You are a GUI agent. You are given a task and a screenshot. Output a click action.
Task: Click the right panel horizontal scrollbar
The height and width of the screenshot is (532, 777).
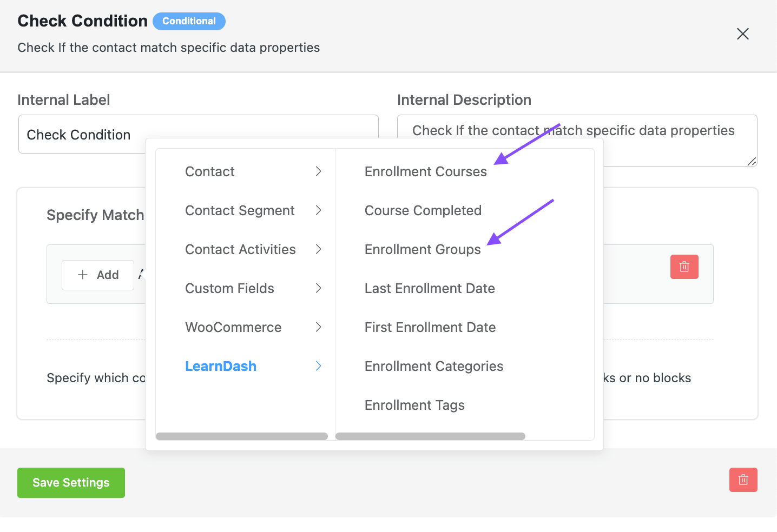pyautogui.click(x=430, y=436)
